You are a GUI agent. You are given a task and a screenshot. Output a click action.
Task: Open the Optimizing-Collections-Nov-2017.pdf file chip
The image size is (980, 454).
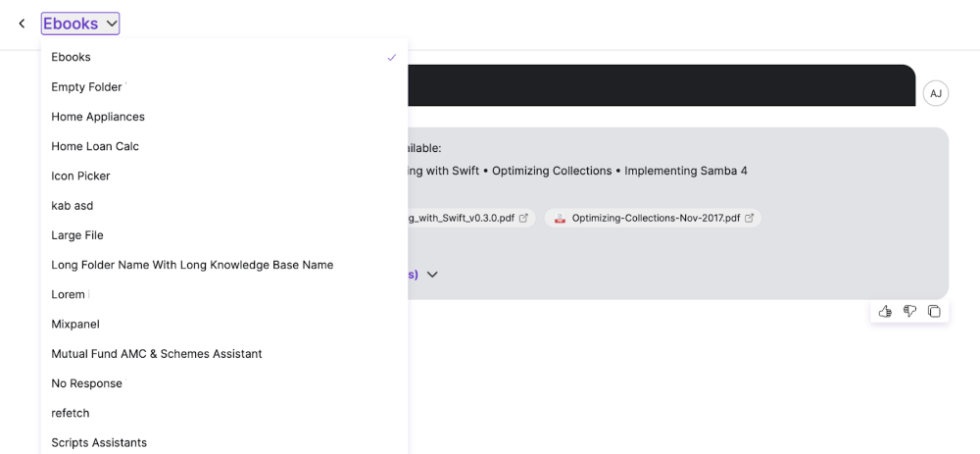tap(653, 218)
